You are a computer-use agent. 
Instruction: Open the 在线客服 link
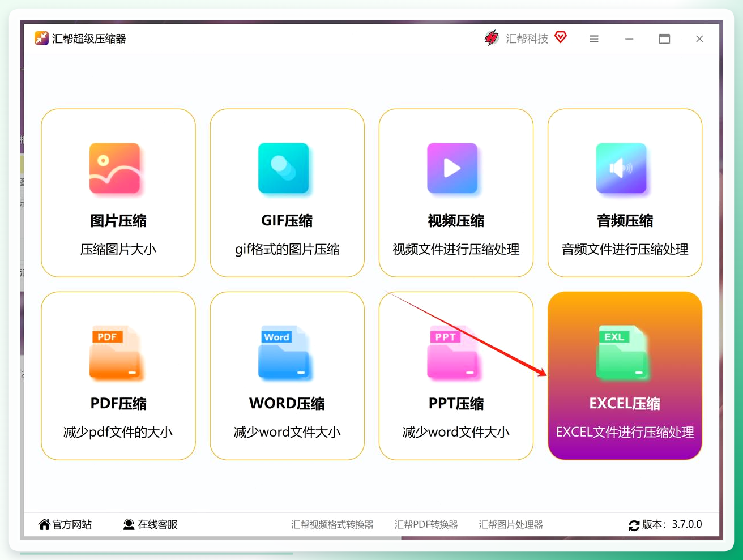click(x=157, y=525)
